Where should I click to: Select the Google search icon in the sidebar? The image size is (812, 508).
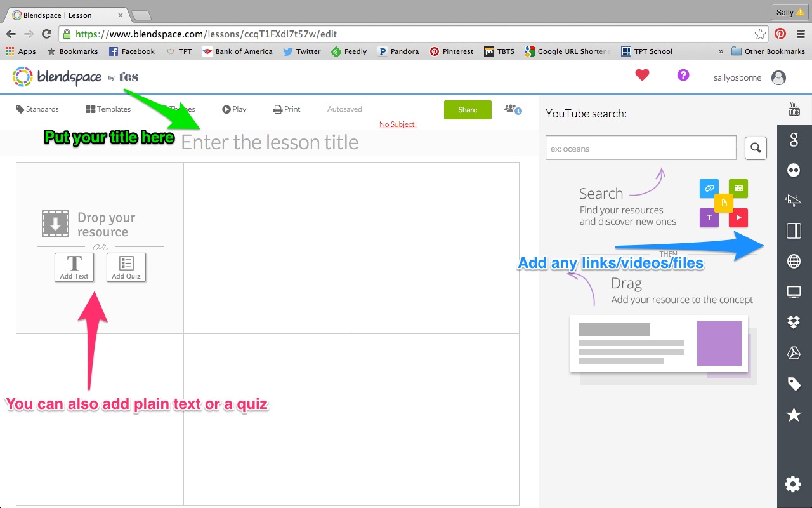pos(794,140)
